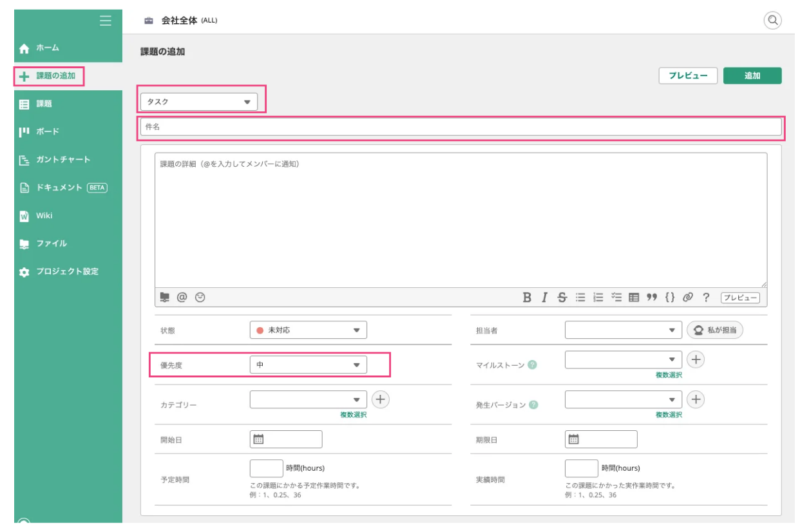
Task: Click the top プレビュー button
Action: (x=688, y=75)
